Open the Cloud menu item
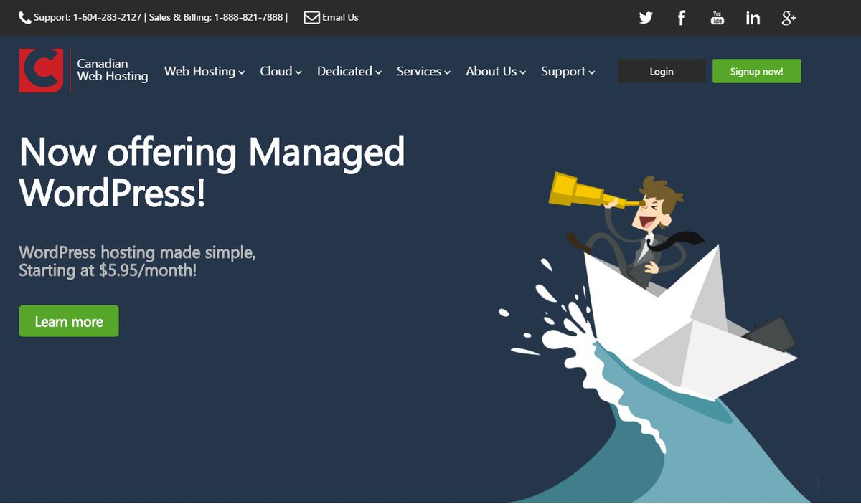The width and height of the screenshot is (861, 504). (281, 71)
